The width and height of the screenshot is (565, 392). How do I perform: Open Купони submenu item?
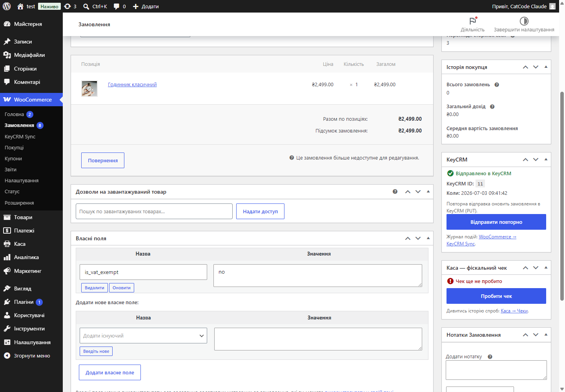pyautogui.click(x=13, y=159)
